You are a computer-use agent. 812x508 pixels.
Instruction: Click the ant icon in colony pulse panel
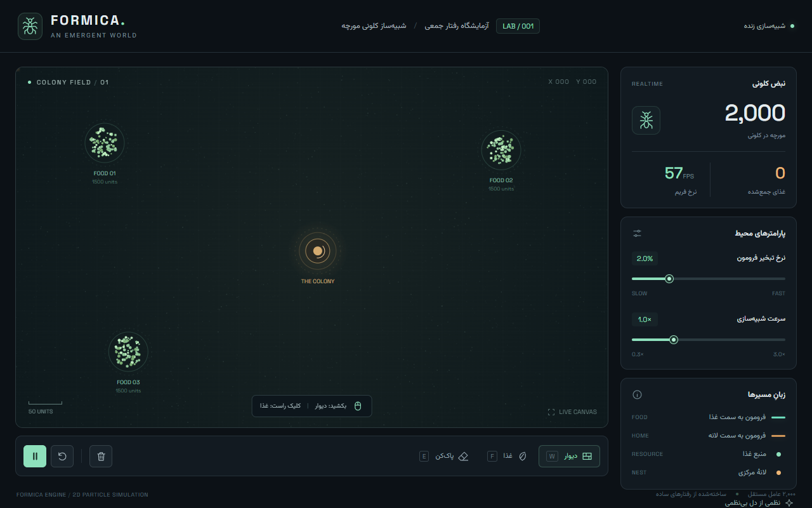click(x=646, y=120)
